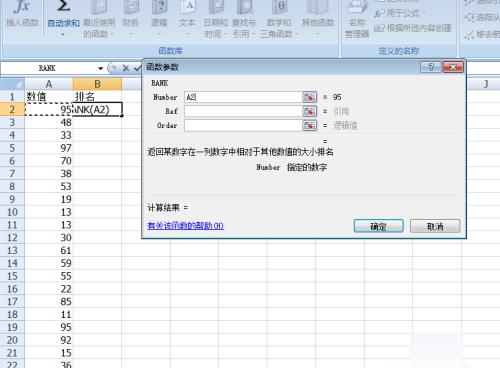The height and width of the screenshot is (368, 500).
Task: Select row 2 header
Action: pyautogui.click(x=12, y=109)
